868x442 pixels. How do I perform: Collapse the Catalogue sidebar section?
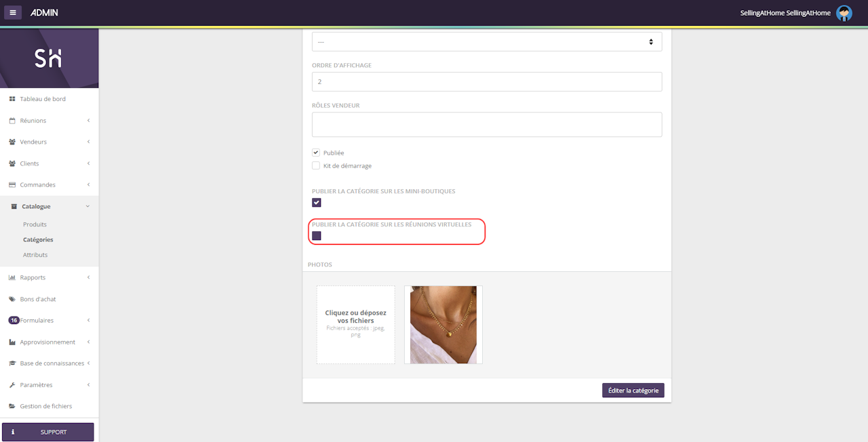click(49, 207)
